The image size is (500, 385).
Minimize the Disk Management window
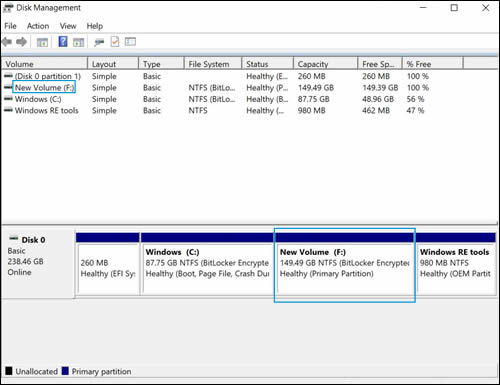tap(423, 8)
